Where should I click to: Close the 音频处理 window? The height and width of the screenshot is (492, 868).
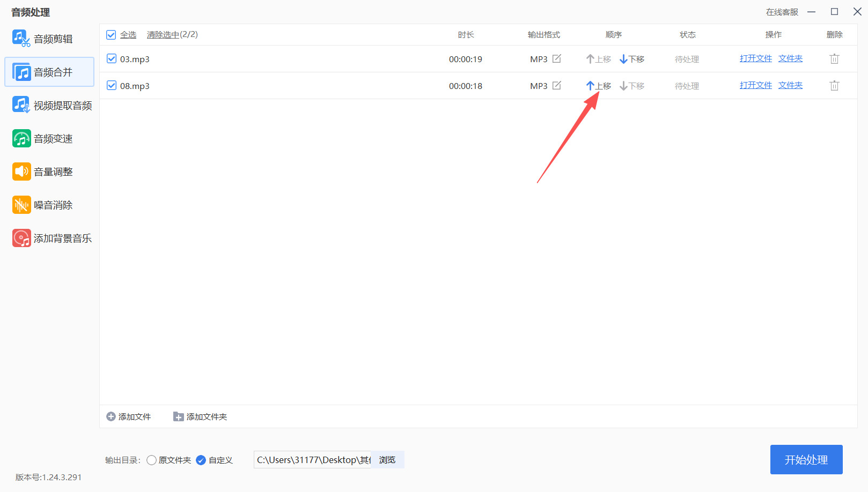[x=857, y=12]
